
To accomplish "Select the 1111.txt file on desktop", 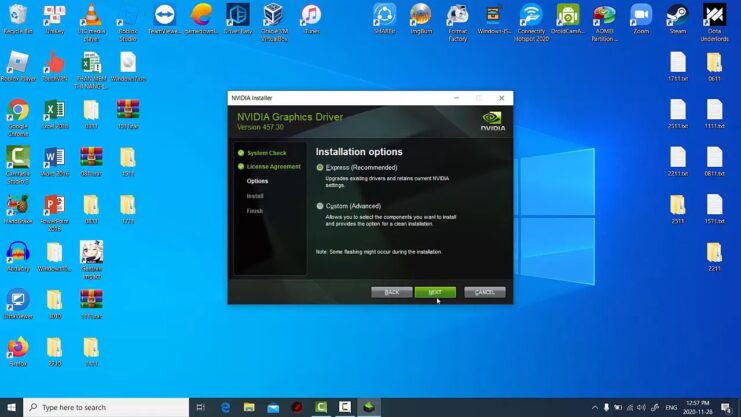I will coord(714,114).
